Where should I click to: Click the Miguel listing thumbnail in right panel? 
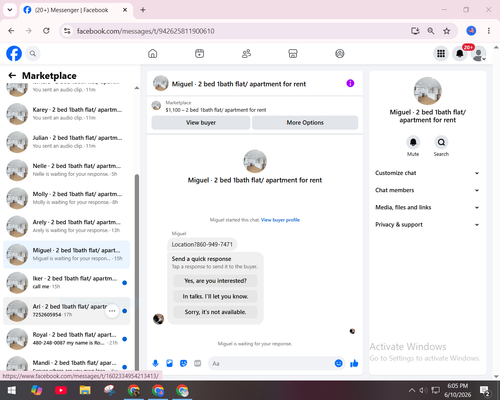point(428,91)
